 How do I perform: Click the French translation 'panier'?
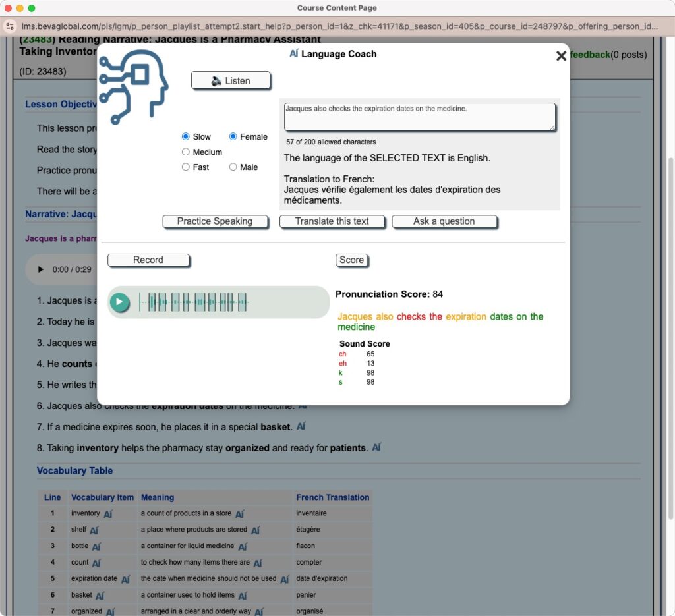tap(306, 595)
